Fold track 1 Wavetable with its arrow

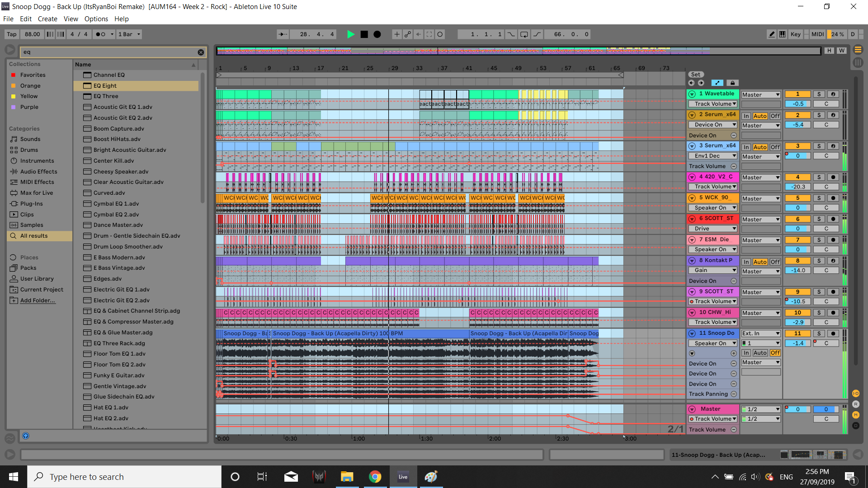click(692, 94)
